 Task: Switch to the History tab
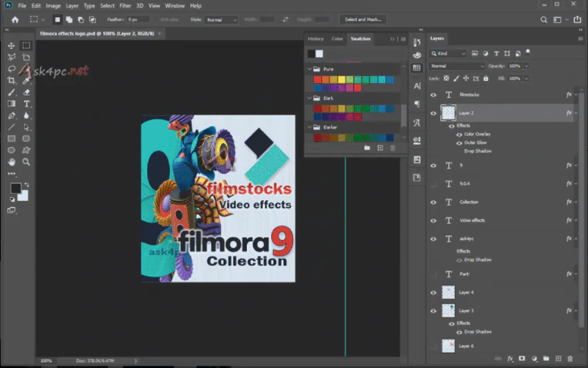[x=316, y=38]
